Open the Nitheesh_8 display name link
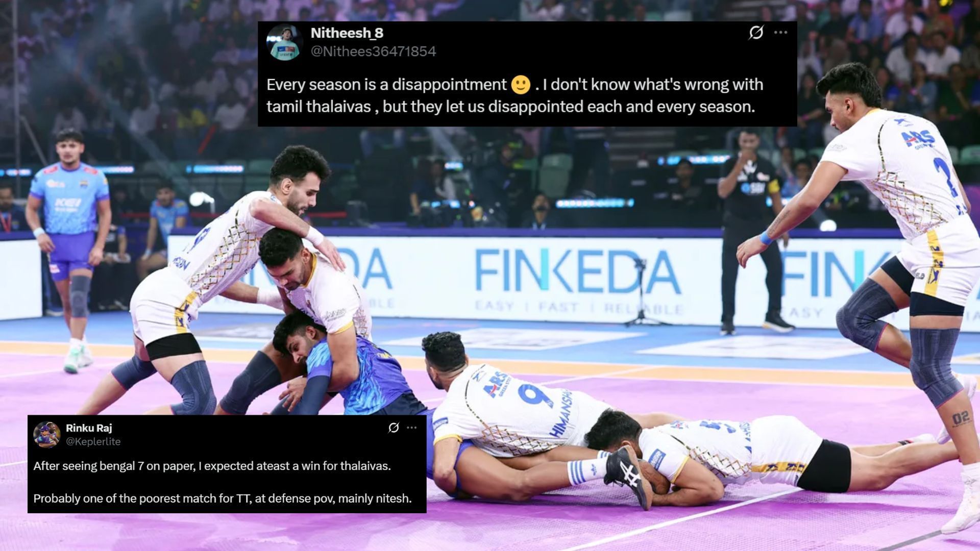Viewport: 980px width, 551px height. 347,33
